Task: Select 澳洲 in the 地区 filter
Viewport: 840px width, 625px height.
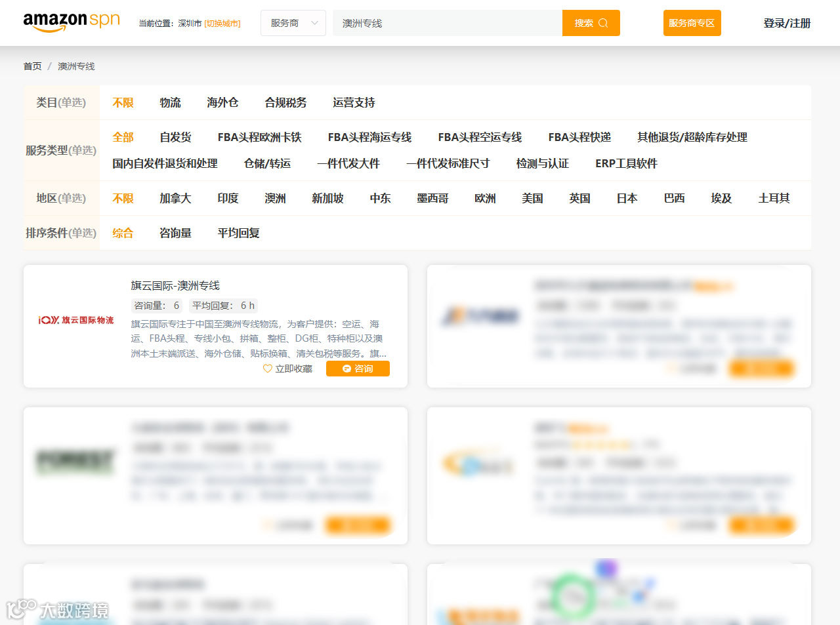Action: 276,198
